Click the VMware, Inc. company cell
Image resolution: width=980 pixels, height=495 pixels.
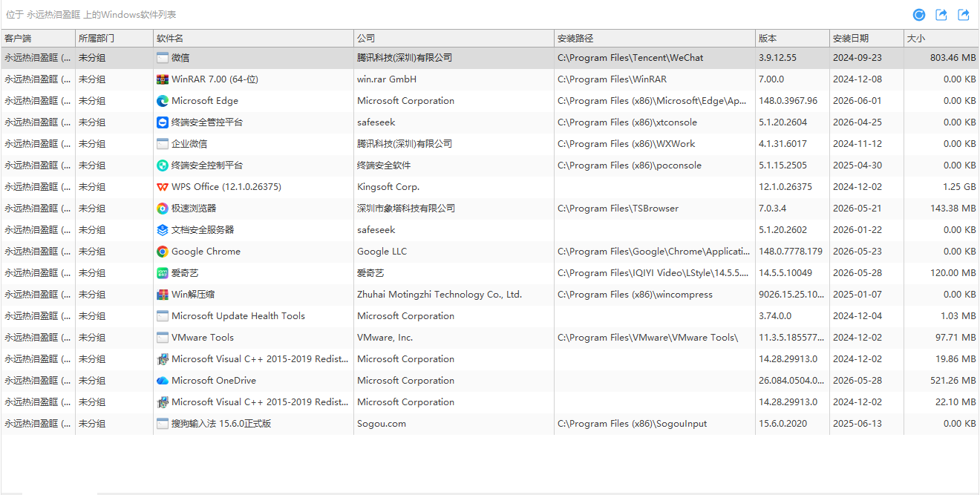385,338
